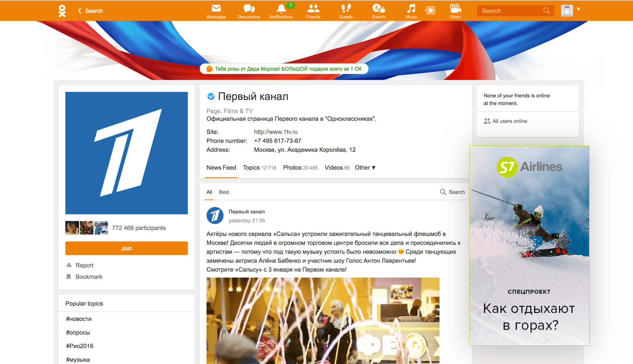Open Discussions in the top bar

248,11
